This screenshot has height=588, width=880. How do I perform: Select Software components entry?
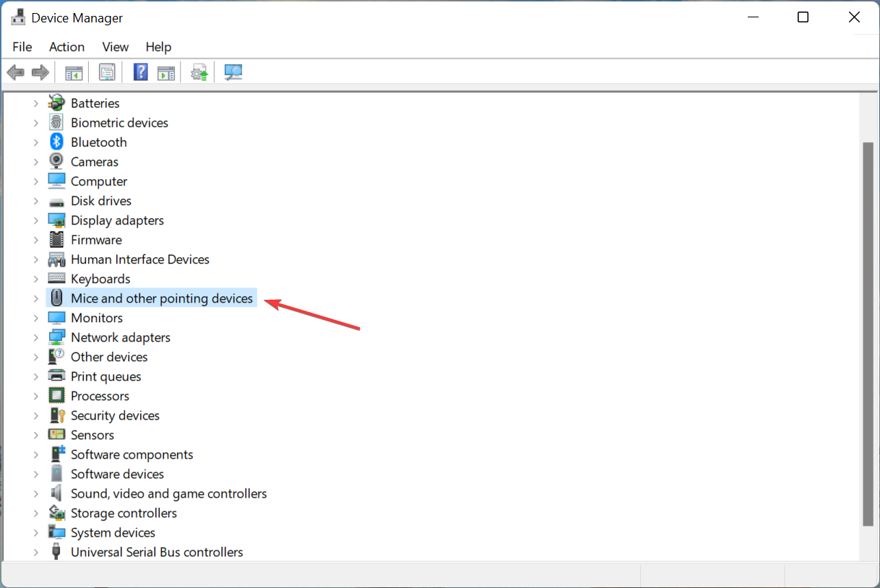click(132, 454)
